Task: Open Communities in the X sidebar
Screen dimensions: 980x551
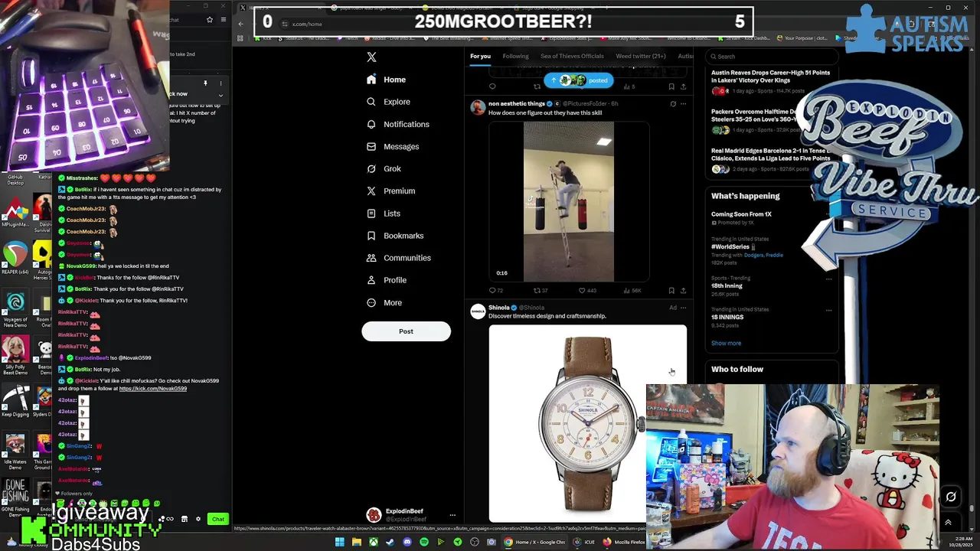Action: point(398,258)
